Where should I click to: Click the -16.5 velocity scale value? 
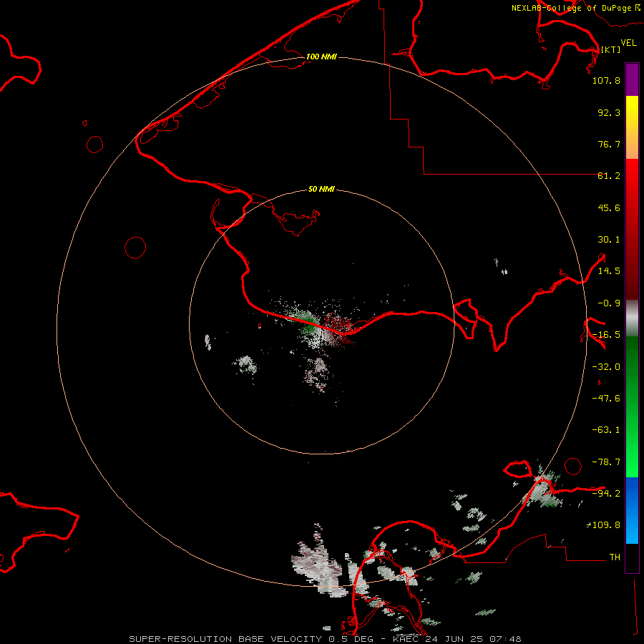606,335
